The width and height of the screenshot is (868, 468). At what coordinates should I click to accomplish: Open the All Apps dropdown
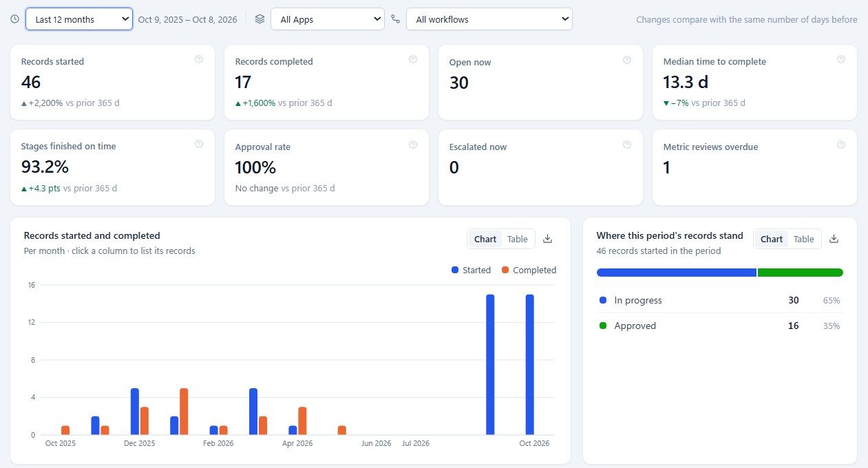point(328,19)
